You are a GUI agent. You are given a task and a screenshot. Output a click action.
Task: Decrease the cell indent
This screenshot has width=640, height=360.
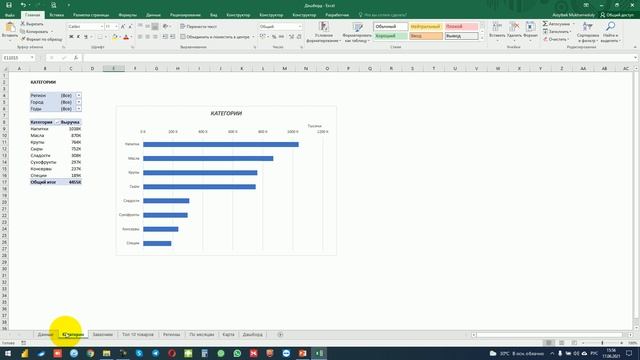click(x=165, y=37)
